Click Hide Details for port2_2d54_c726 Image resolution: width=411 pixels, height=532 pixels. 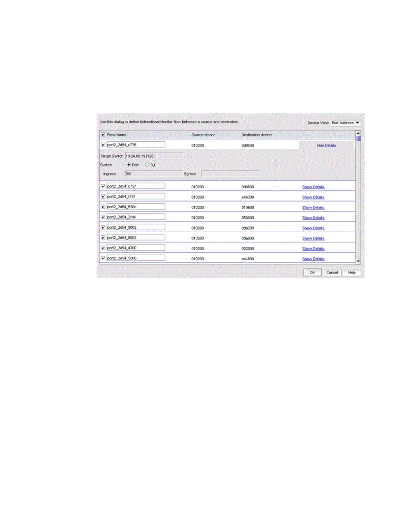[326, 146]
